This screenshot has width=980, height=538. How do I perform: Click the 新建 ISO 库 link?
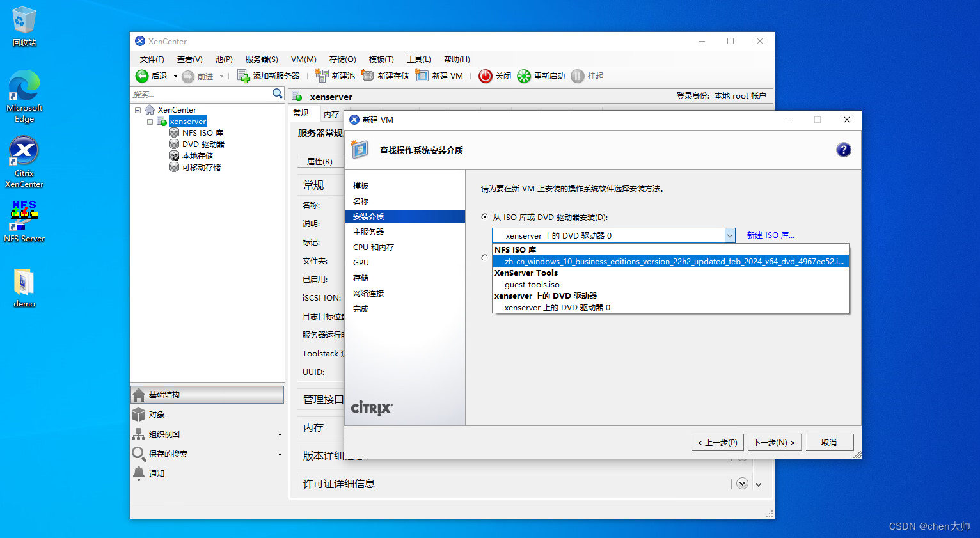770,235
